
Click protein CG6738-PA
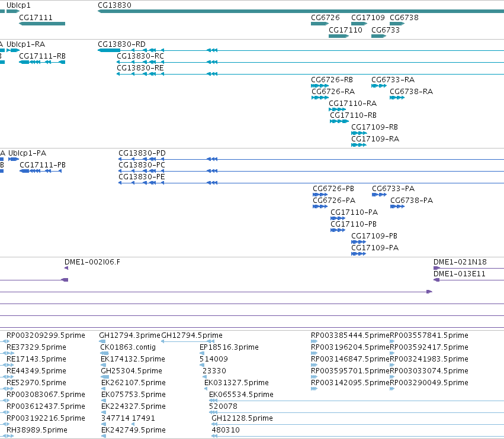pyautogui.click(x=412, y=200)
